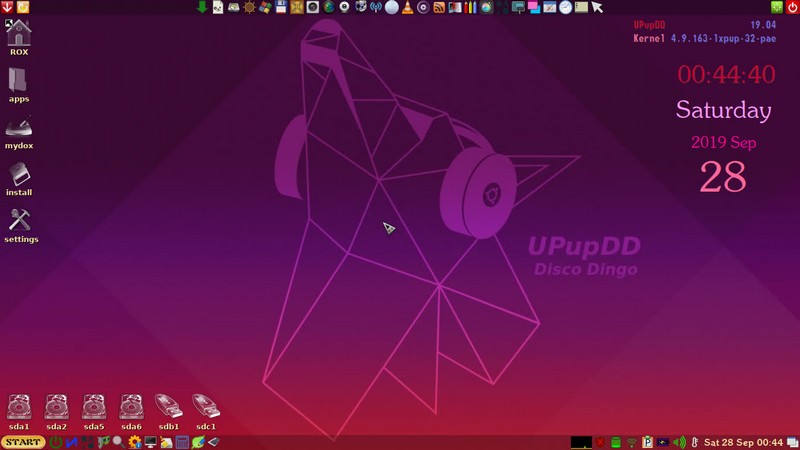Click the clipboard P tray icon

pyautogui.click(x=647, y=442)
